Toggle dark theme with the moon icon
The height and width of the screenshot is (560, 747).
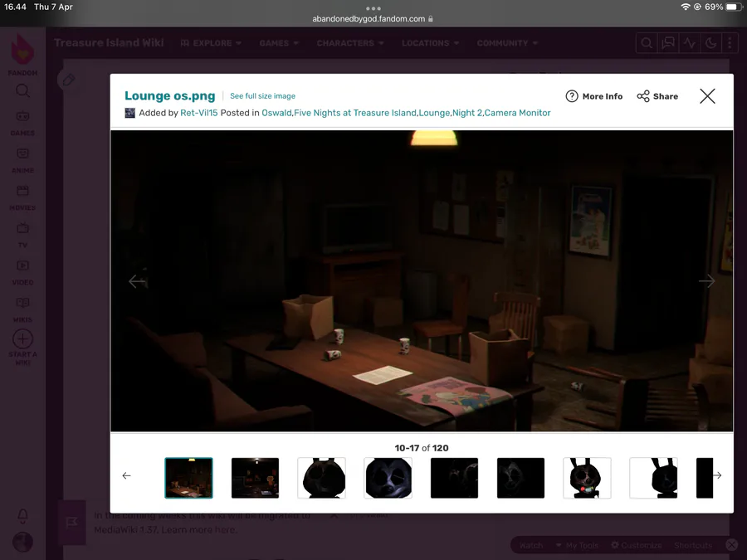(x=710, y=43)
